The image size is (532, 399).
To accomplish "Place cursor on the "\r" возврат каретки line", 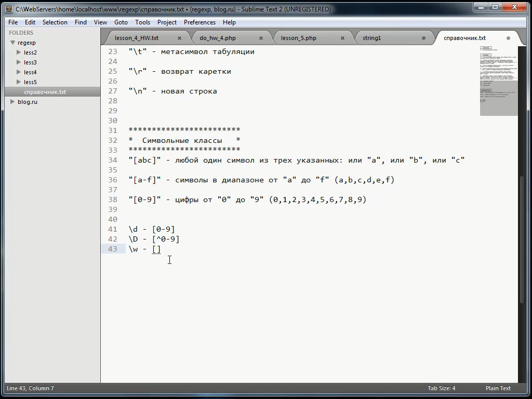I will [180, 72].
